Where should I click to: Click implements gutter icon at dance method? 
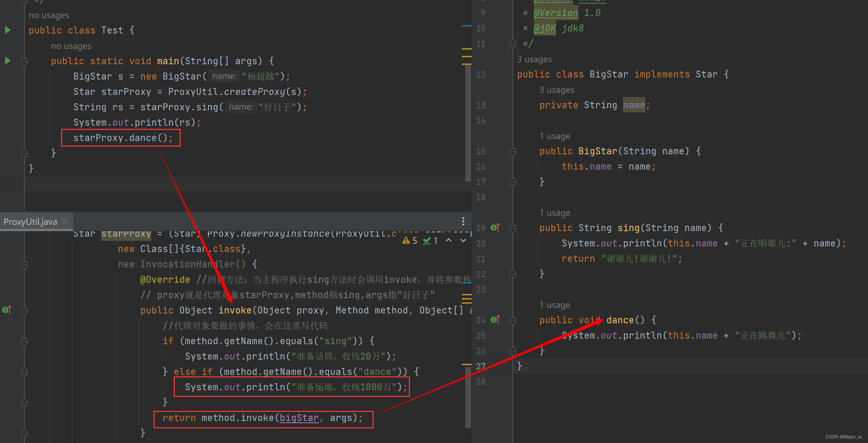[x=495, y=320]
